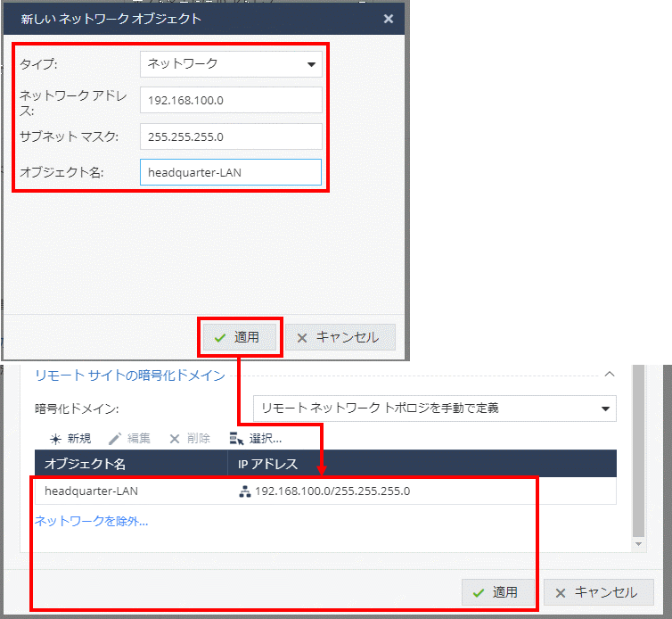Image resolution: width=672 pixels, height=619 pixels.
Task: Click the Delete (削除) X icon
Action: point(175,439)
